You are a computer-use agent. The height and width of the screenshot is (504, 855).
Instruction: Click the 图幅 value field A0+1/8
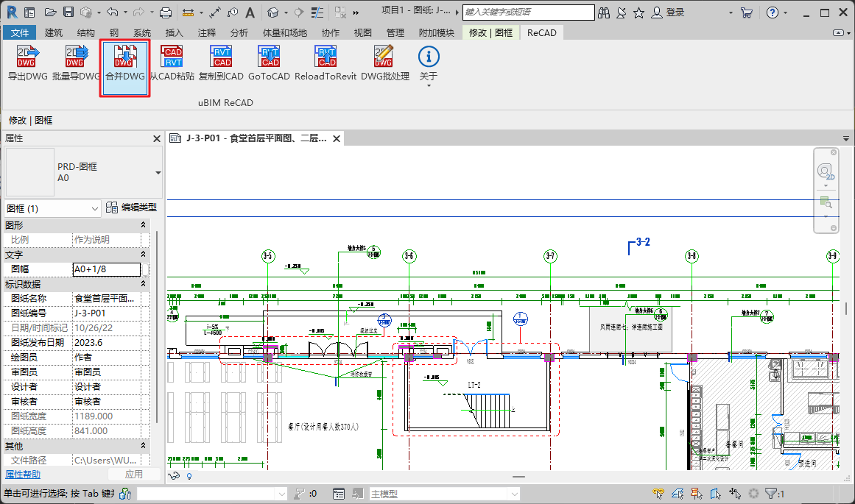pos(106,269)
